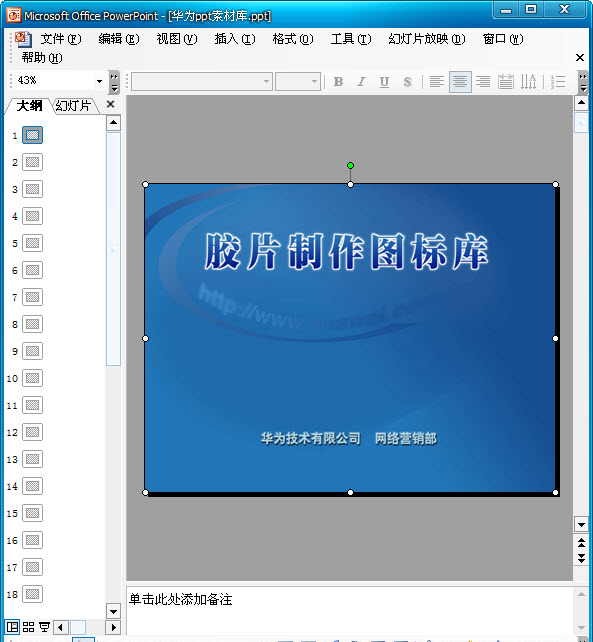
Task: Open 工具(T) menu
Action: 351,39
